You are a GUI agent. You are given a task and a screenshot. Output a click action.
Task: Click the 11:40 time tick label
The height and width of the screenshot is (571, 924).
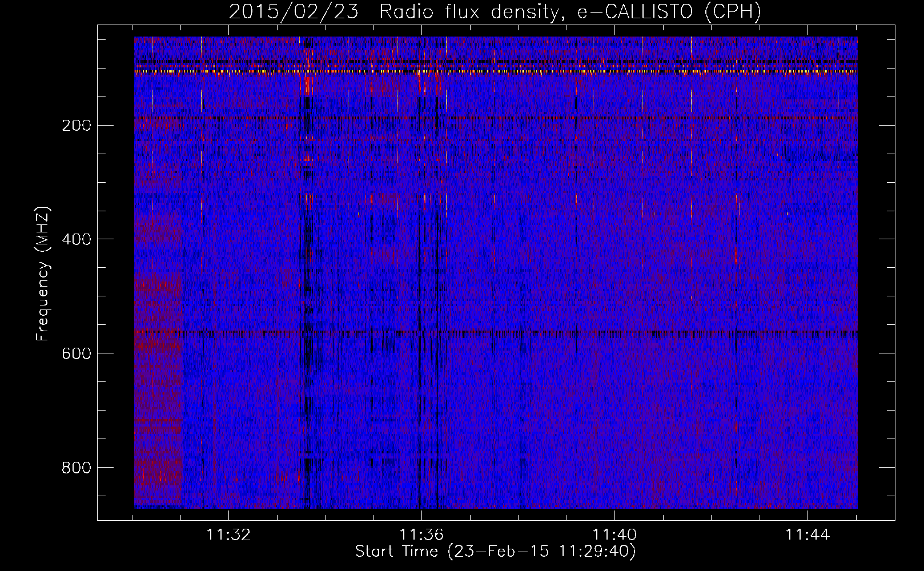614,535
